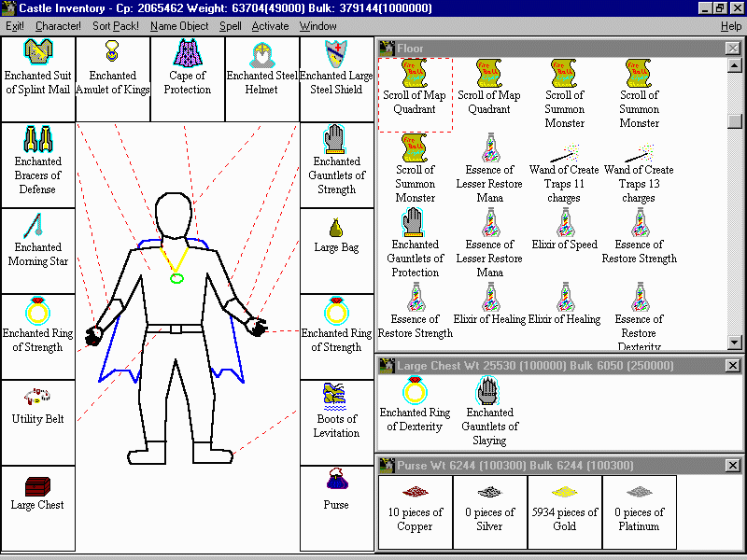Image resolution: width=747 pixels, height=560 pixels.
Task: Select Wand of Create Traps 11 charges
Action: [x=564, y=149]
